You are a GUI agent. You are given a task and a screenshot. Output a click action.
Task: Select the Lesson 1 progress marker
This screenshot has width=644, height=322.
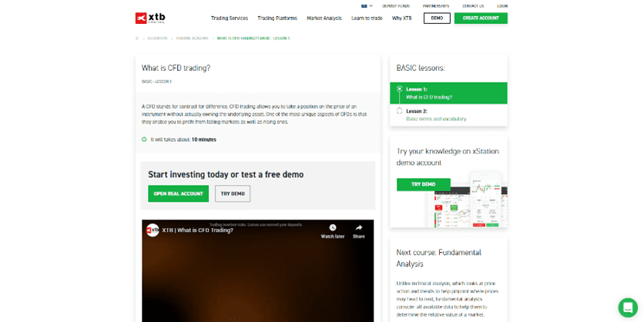399,89
